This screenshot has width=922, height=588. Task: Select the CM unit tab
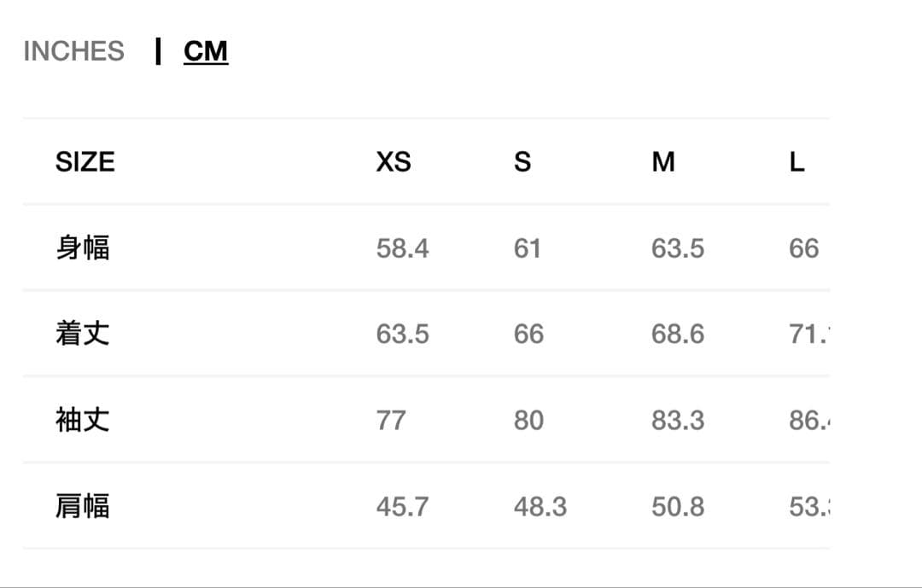pyautogui.click(x=206, y=51)
